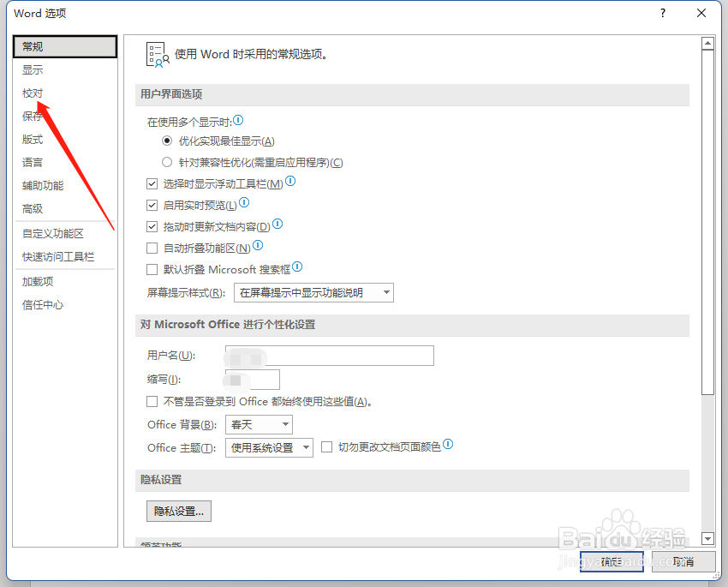This screenshot has width=728, height=587.
Task: Click the 取消 button
Action: 683,562
